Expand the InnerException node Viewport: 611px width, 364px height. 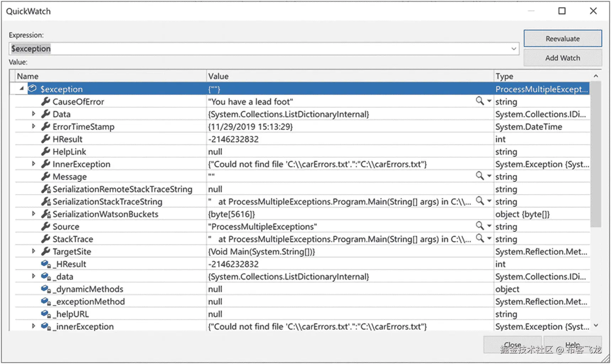[33, 164]
